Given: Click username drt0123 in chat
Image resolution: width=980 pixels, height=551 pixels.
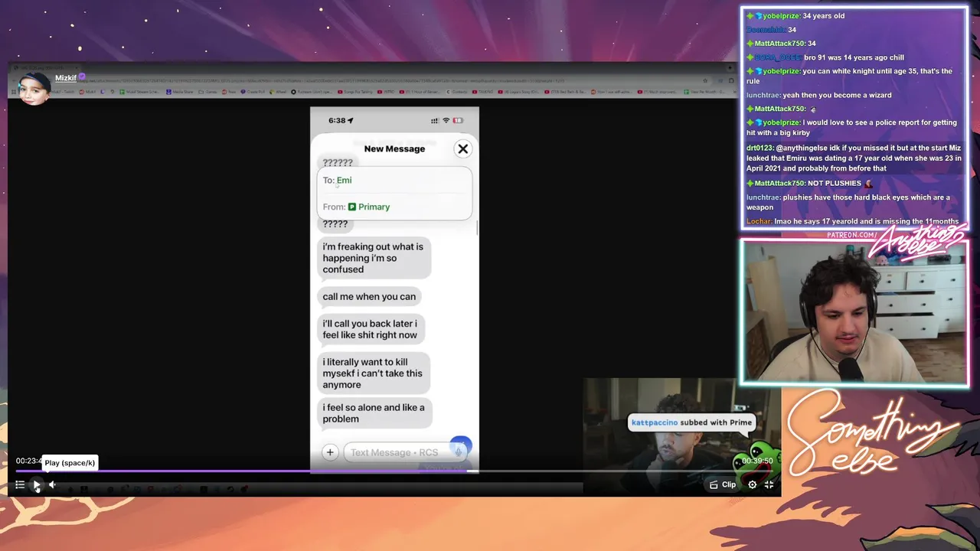Looking at the screenshot, I should point(759,148).
